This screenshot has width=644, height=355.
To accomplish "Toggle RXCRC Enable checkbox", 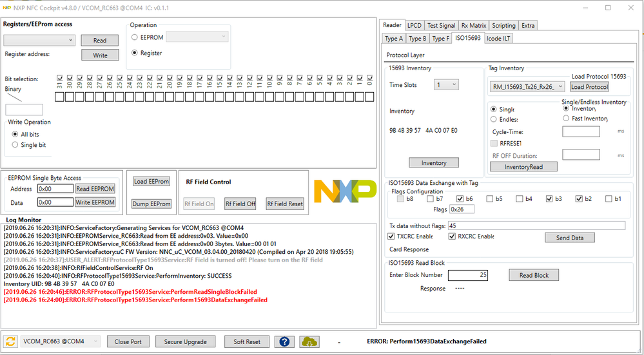I will tap(452, 236).
